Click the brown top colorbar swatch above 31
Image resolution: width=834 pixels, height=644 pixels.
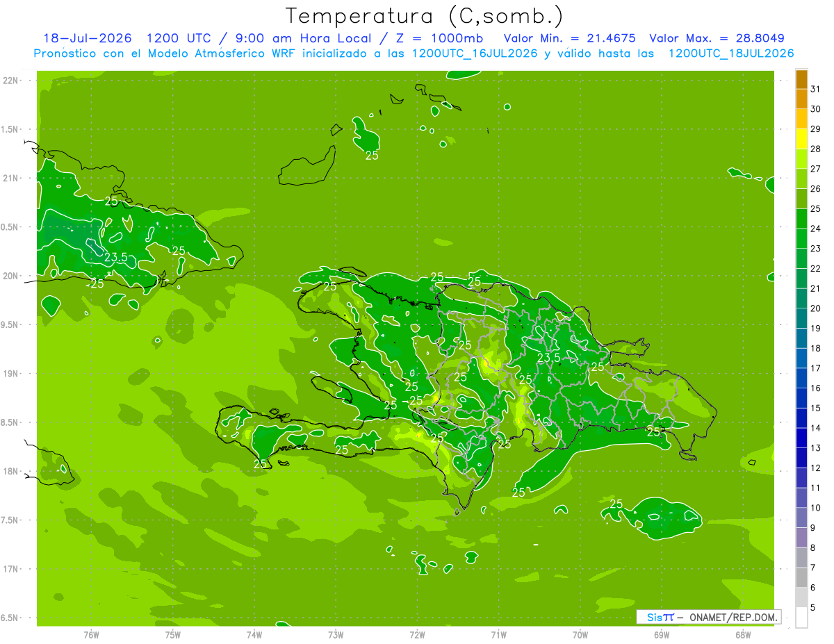pos(801,79)
